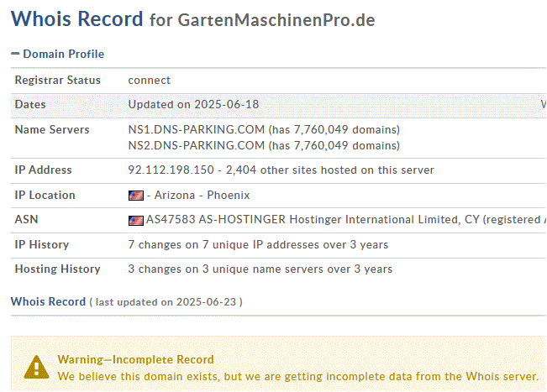Viewport: 547px width, 392px height.
Task: Open the Hosting History changes details
Action: tap(260, 269)
